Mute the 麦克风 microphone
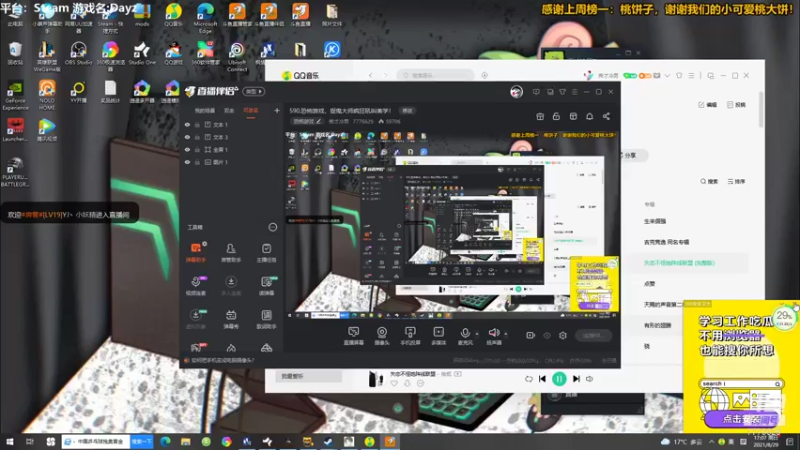Viewport: 800px width, 450px height. (x=465, y=336)
